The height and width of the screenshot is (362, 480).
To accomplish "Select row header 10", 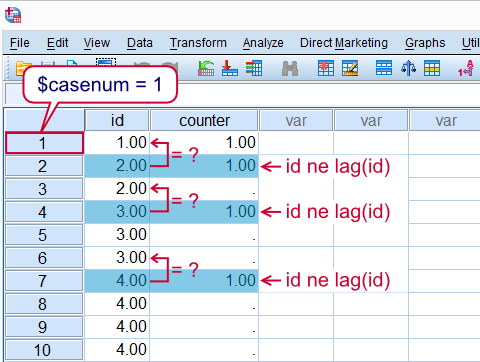I will tap(44, 350).
